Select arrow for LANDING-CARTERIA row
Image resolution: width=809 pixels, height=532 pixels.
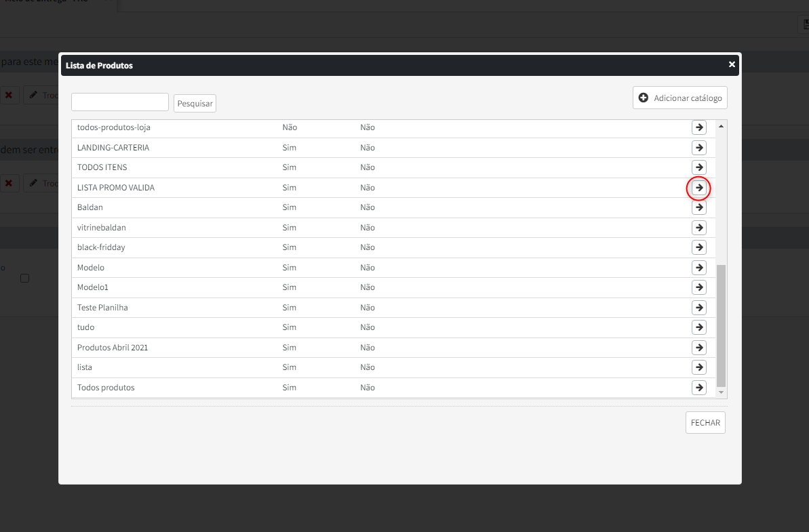(x=698, y=148)
